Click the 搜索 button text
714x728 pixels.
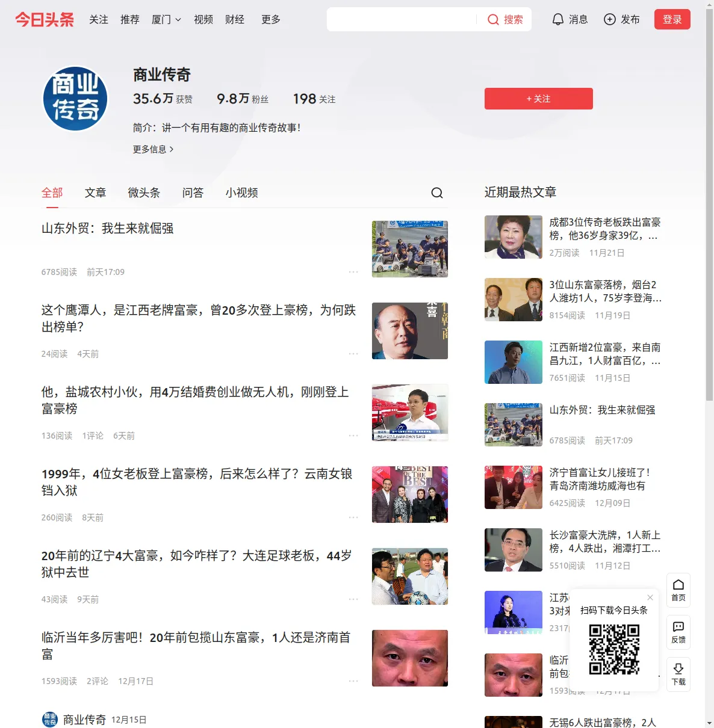pyautogui.click(x=514, y=20)
